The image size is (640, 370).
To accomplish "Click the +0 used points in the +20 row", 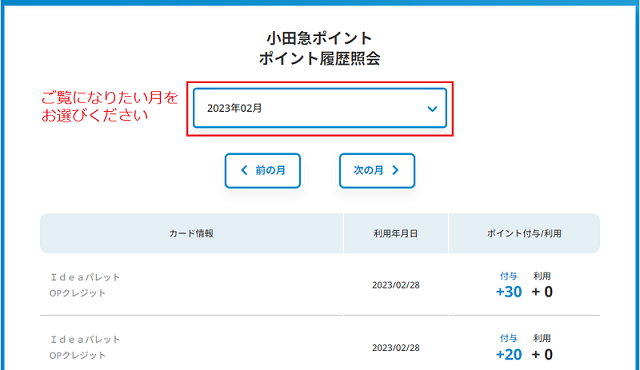I will click(x=542, y=354).
